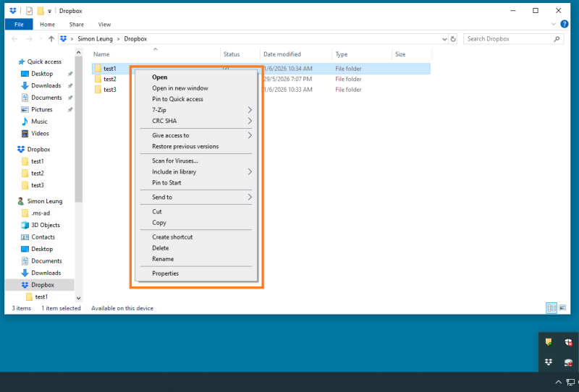Click the Dropbox icon in title bar
Screen dimensions: 579x392
click(13, 11)
